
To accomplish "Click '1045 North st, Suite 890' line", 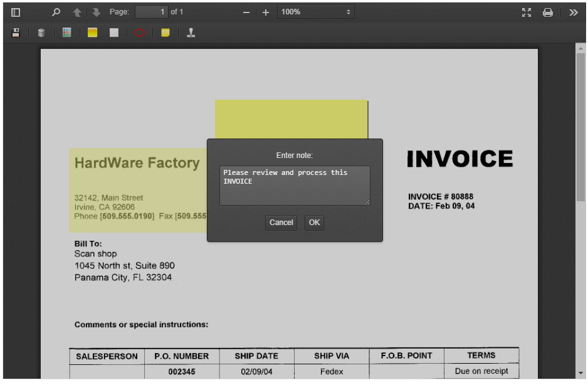I will pos(125,266).
